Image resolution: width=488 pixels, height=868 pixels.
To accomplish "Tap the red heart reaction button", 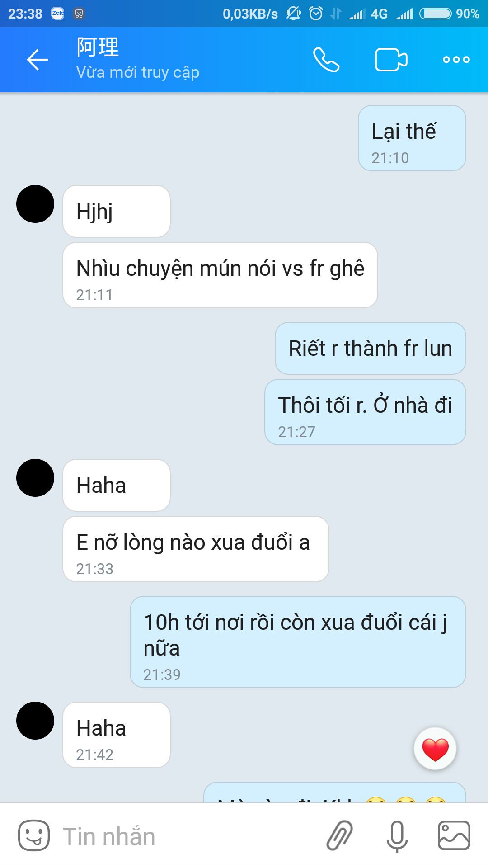I will point(435,749).
